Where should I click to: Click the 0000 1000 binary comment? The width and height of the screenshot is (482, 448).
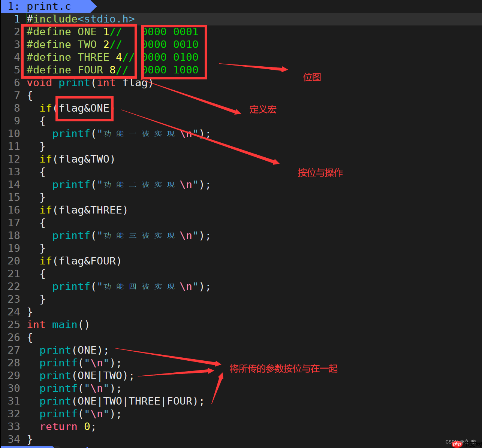(x=171, y=70)
